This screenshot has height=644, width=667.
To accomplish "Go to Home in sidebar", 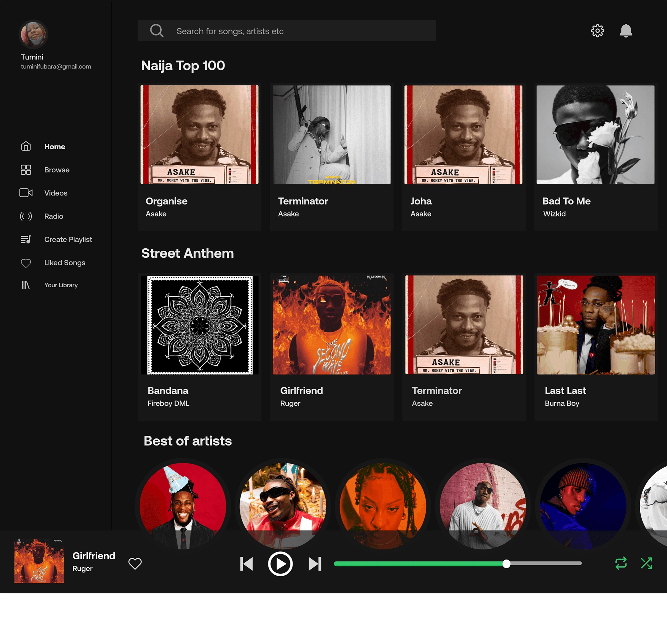I will coord(54,147).
